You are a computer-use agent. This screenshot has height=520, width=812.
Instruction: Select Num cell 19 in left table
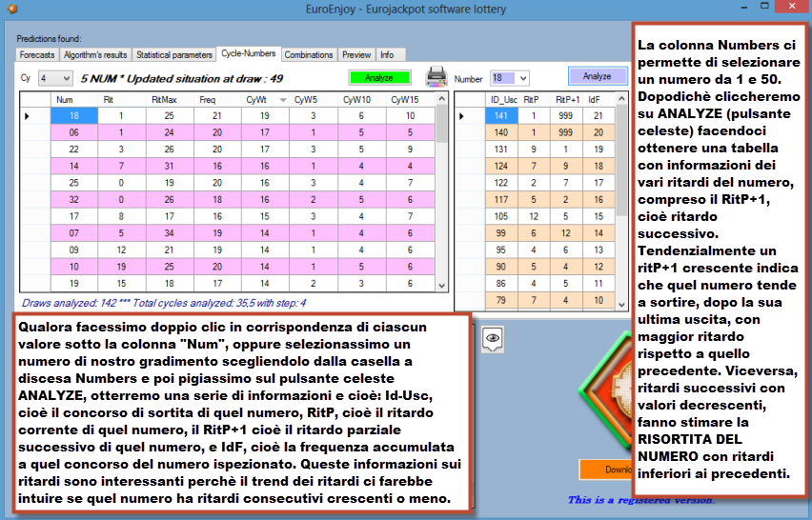(x=74, y=284)
